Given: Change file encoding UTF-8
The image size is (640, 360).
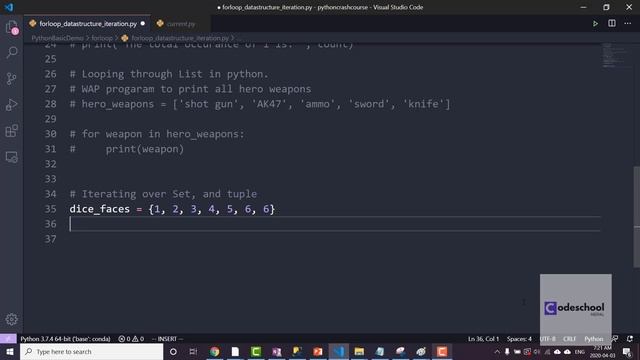Looking at the screenshot, I should coord(547,339).
